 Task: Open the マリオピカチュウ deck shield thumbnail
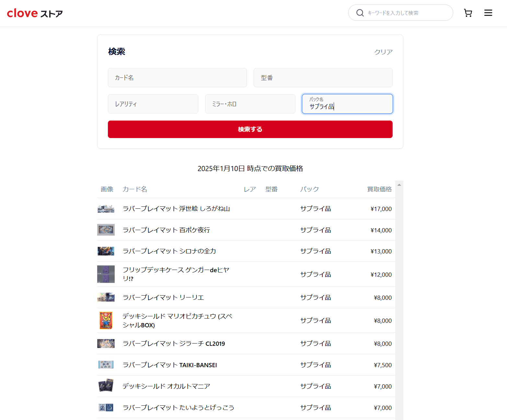coord(106,321)
